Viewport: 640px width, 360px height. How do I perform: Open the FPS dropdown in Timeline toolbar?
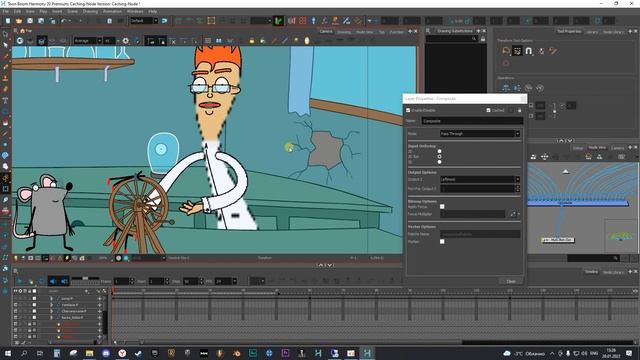pyautogui.click(x=226, y=281)
